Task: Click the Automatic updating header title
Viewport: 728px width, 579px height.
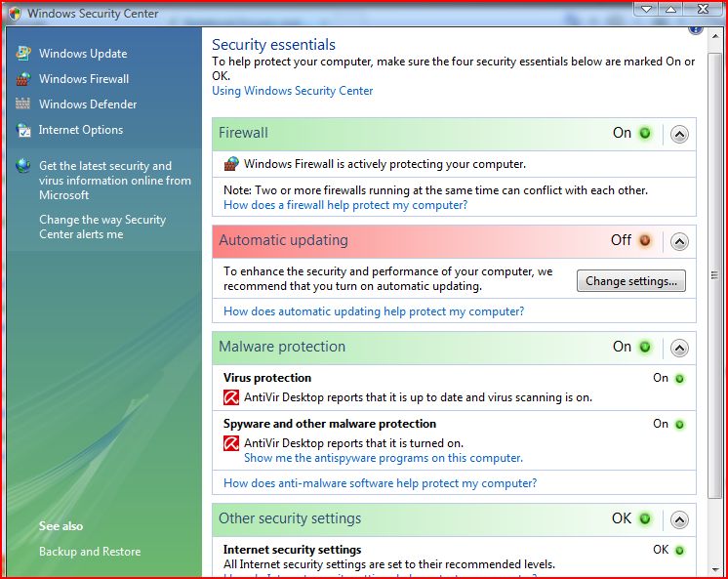Action: tap(283, 240)
